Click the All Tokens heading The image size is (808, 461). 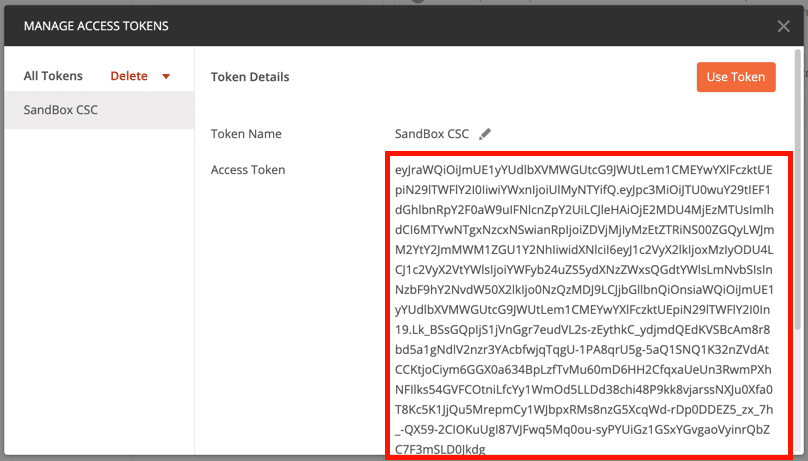[x=53, y=76]
